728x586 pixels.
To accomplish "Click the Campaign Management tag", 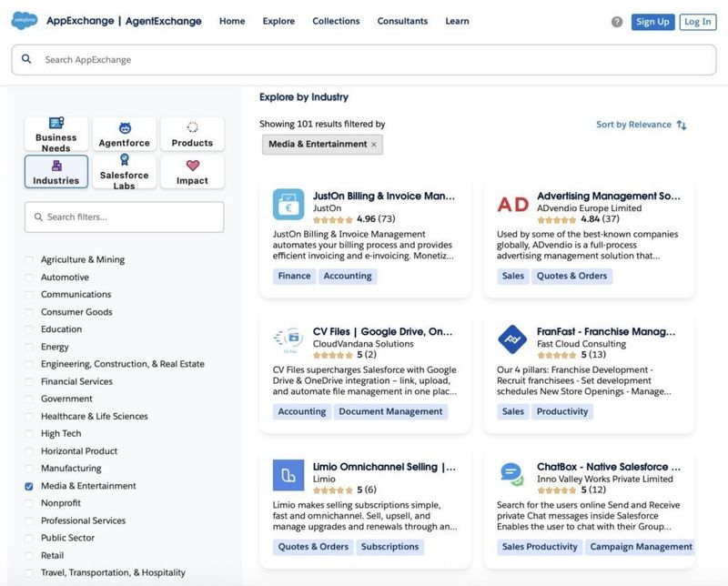I will click(641, 547).
